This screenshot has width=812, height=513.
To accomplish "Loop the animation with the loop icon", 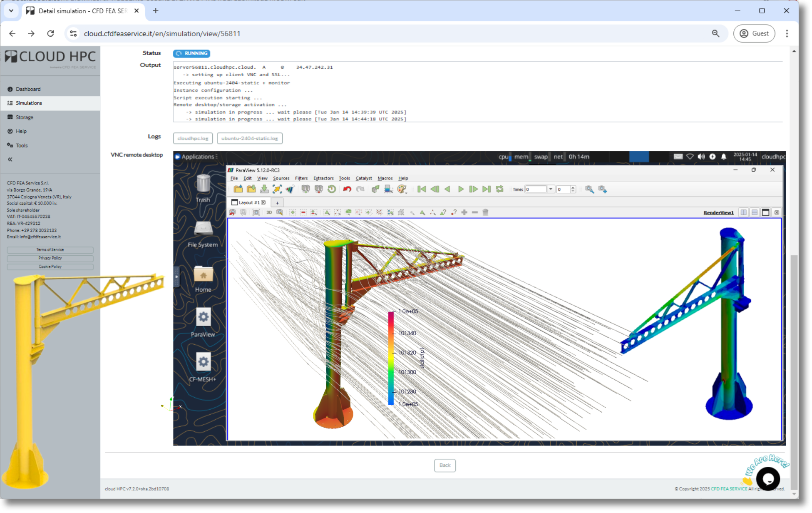I will tap(499, 189).
